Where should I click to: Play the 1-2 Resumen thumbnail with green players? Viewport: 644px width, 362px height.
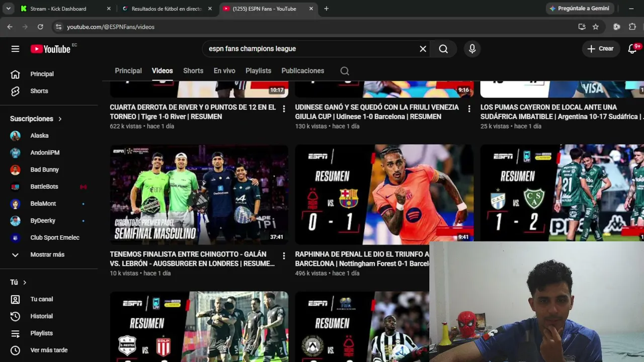point(562,193)
